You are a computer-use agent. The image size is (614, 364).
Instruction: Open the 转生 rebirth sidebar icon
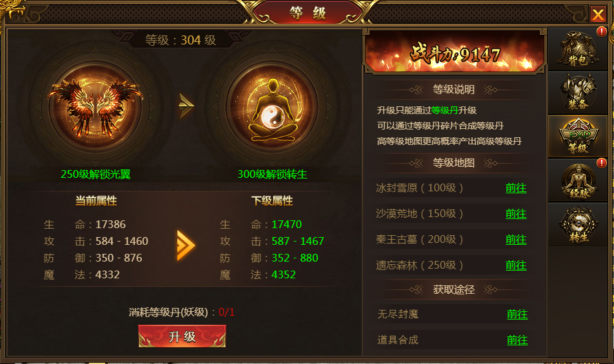(x=578, y=224)
